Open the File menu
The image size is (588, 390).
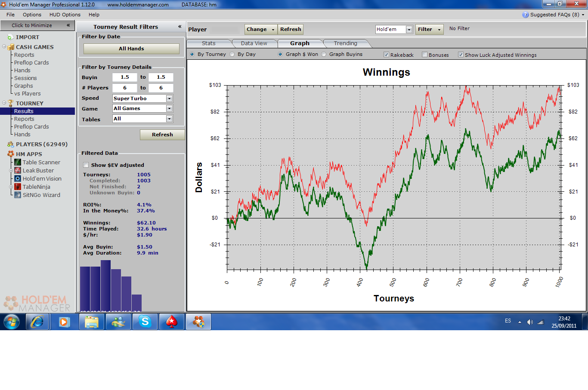pos(10,15)
